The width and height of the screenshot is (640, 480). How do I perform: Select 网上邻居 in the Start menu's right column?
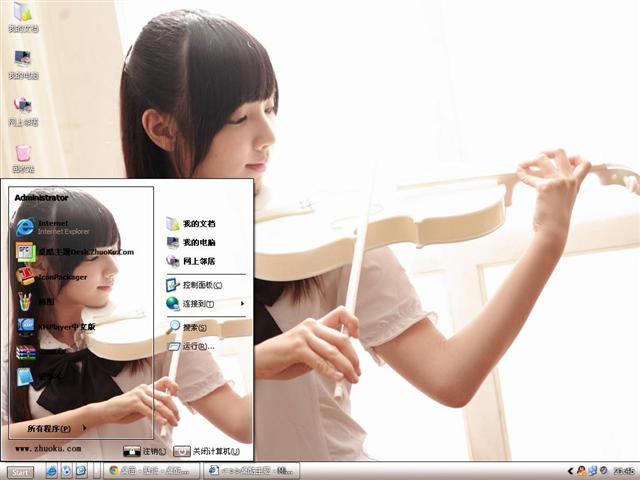191,261
